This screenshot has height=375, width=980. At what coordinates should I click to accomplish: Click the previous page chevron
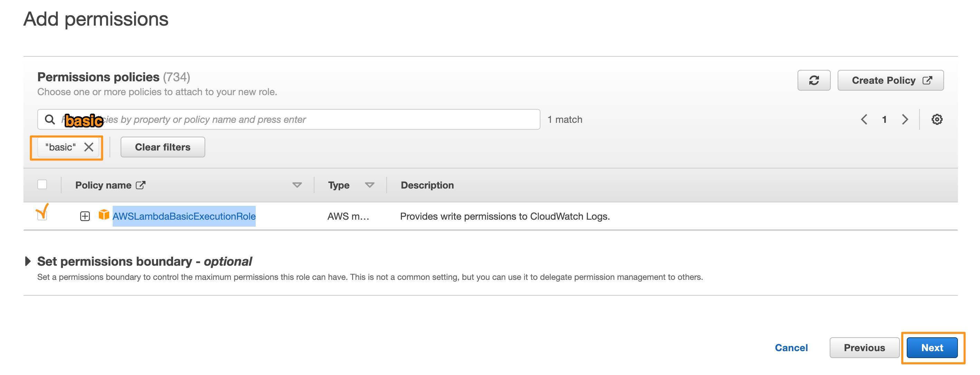tap(864, 119)
